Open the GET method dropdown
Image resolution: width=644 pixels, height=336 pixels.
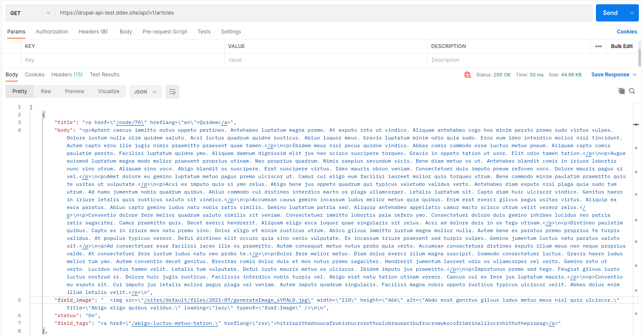tap(30, 13)
